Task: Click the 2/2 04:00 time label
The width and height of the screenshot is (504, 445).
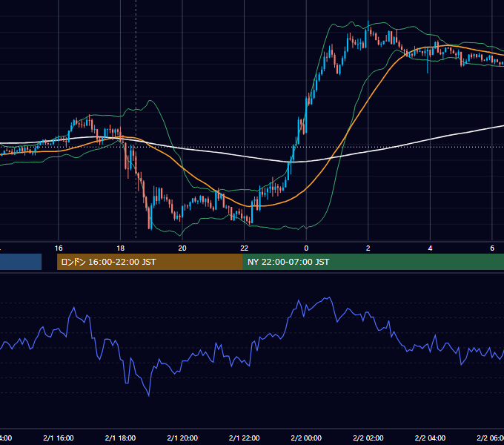Action: click(x=430, y=438)
